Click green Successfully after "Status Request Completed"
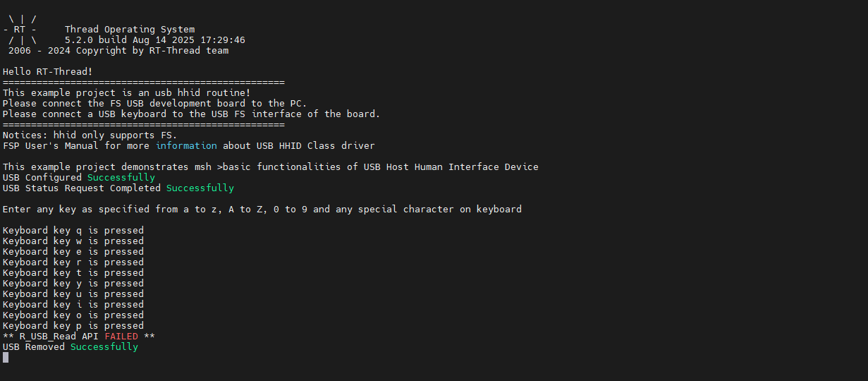Image resolution: width=868 pixels, height=381 pixels. (200, 188)
